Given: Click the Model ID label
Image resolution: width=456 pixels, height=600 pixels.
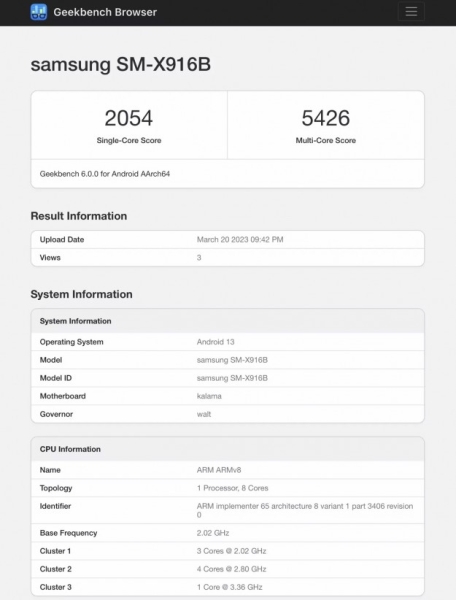Looking at the screenshot, I should coord(55,378).
